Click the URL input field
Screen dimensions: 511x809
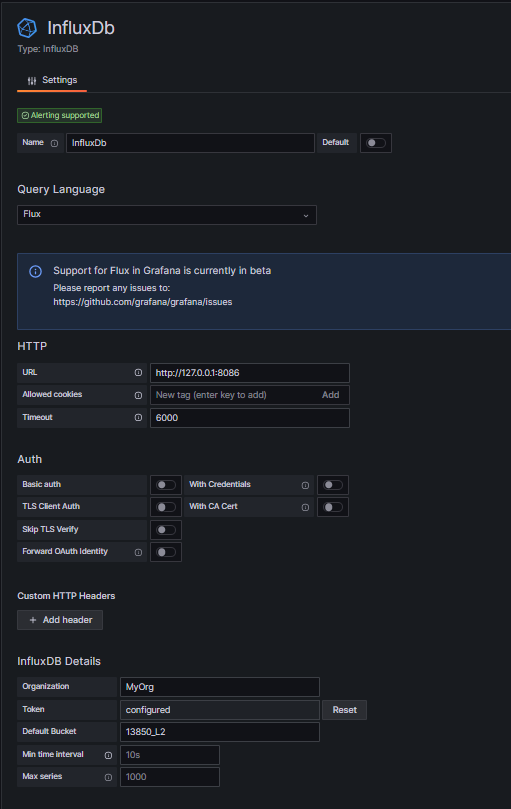[250, 373]
